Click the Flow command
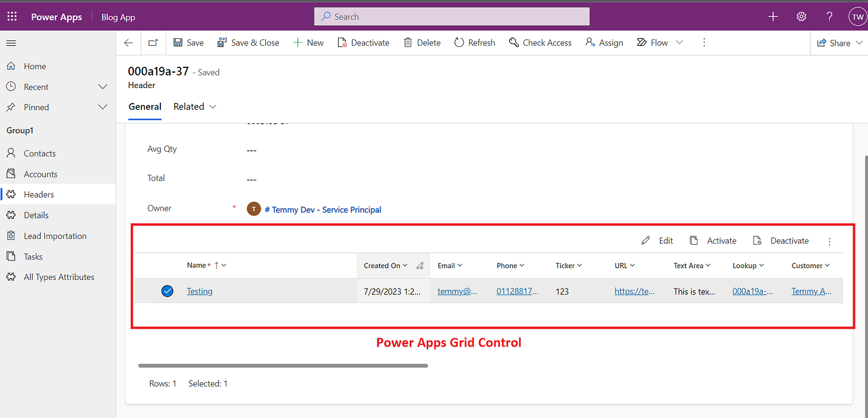Screen dimensions: 868x418 (652, 43)
